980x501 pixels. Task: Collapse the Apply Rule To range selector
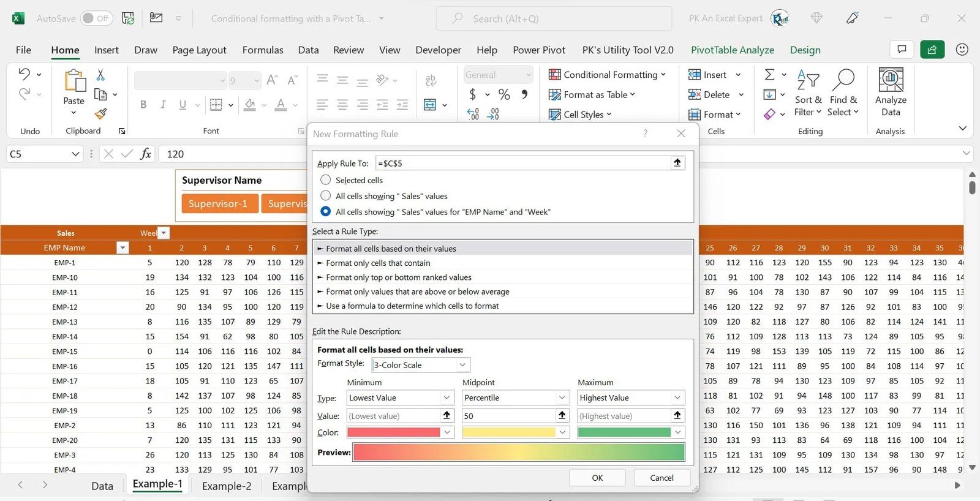tap(677, 163)
